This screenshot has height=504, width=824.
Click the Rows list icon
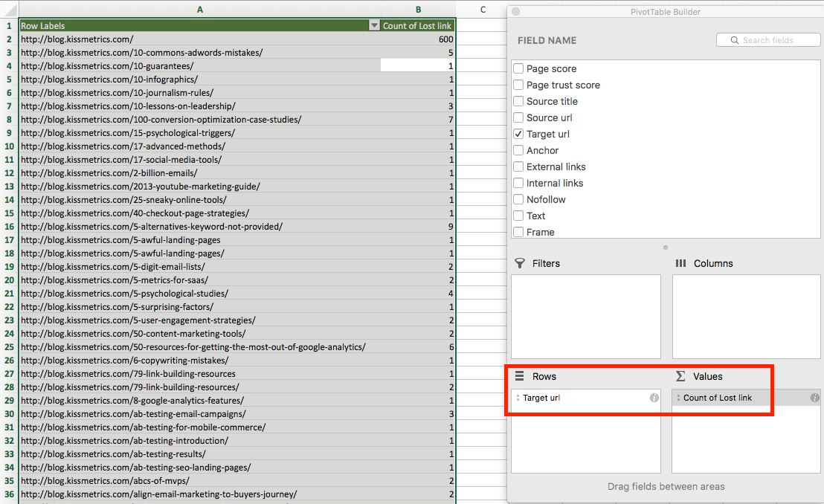[520, 375]
